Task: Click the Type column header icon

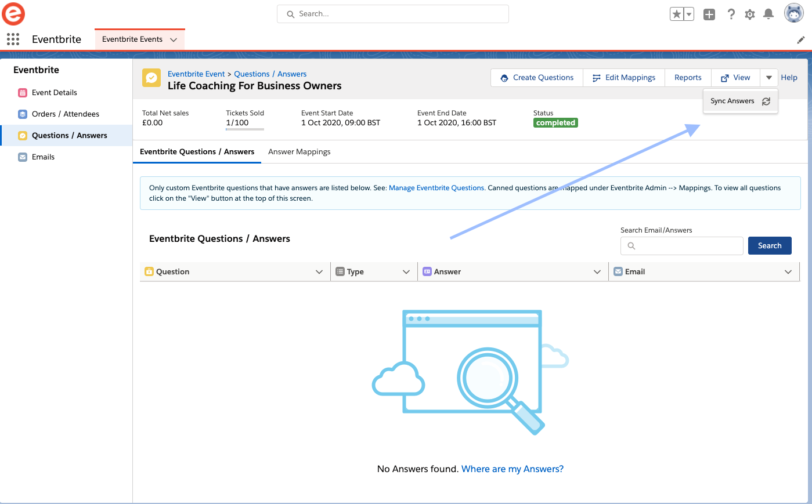Action: coord(340,271)
